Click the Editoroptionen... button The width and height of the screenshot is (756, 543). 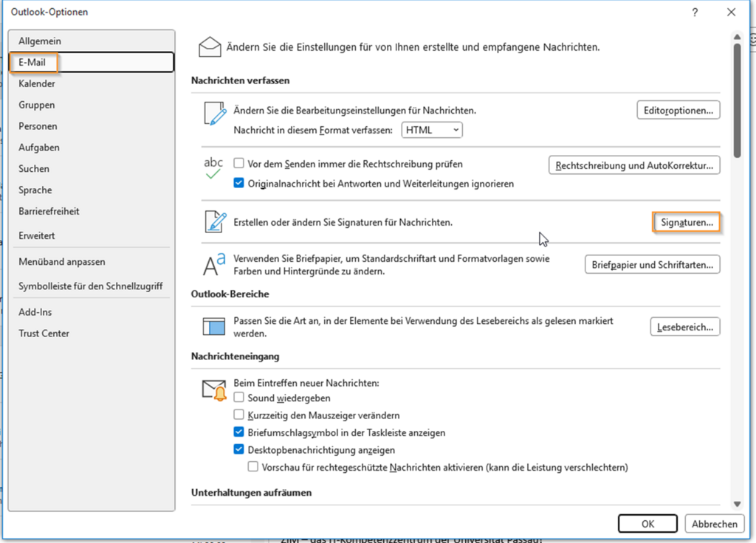point(678,111)
